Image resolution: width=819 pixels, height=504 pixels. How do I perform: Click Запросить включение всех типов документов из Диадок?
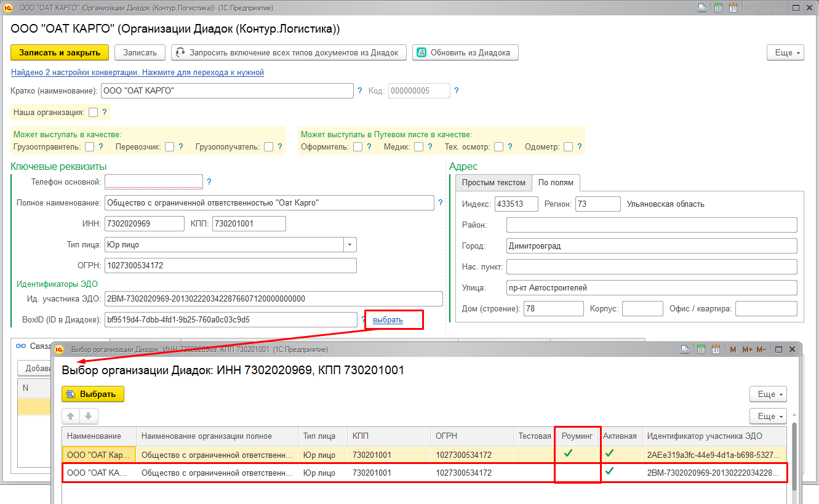(x=288, y=52)
